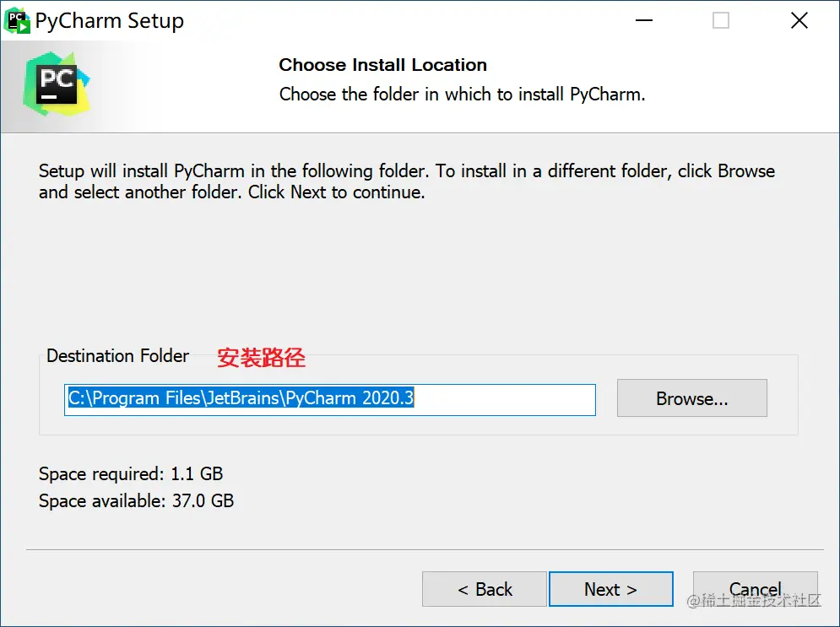Click the red 安装路径 annotation
Viewport: 840px width, 627px height.
point(261,358)
